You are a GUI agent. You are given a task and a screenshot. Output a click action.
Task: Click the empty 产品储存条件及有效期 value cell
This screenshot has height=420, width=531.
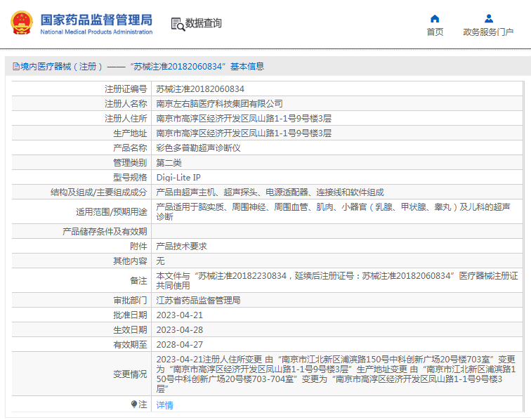point(337,231)
